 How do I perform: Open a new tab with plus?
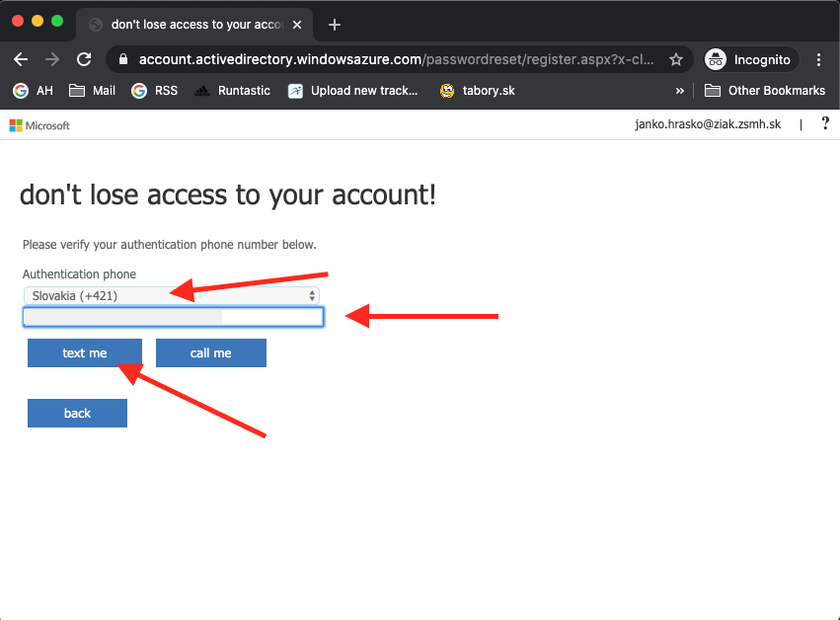coord(335,25)
